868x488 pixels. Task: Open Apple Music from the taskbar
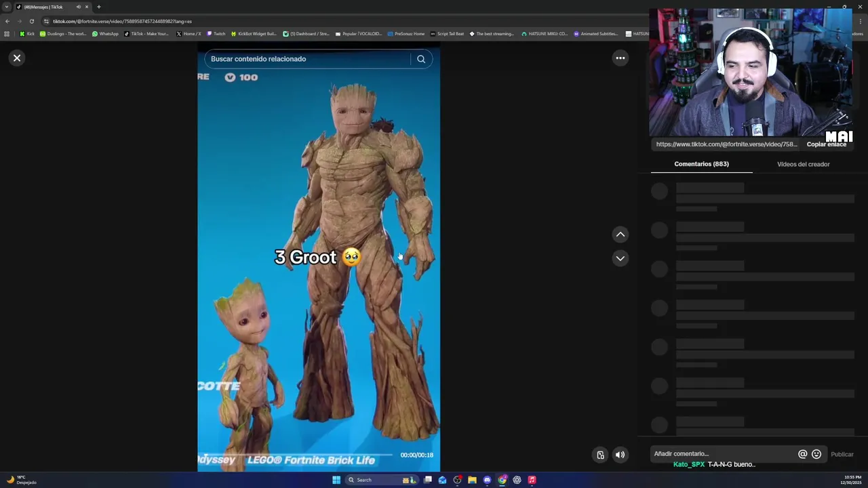point(532,480)
